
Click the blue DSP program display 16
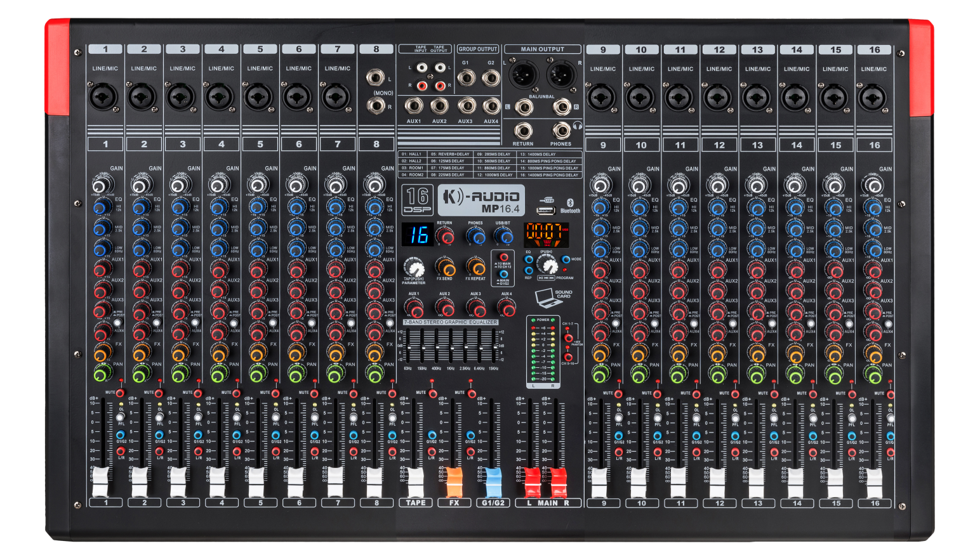418,235
